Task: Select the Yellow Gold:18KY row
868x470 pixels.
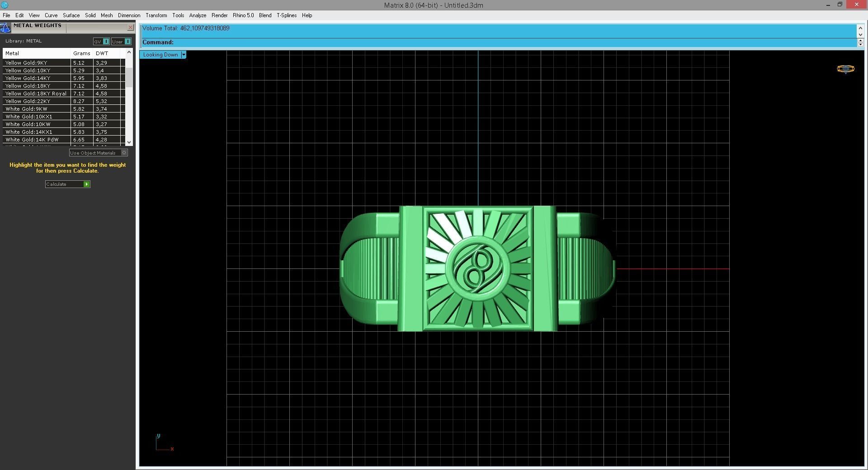Action: 64,86
